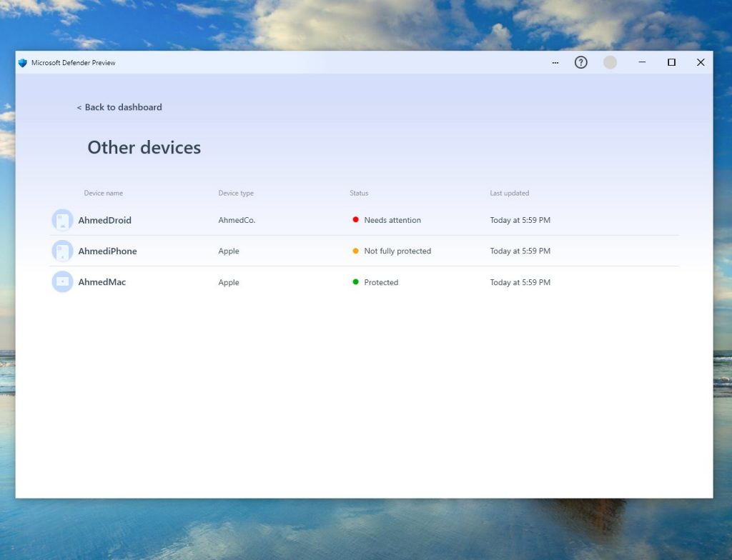
Task: Click the orange Not fully protected dot
Action: point(356,251)
